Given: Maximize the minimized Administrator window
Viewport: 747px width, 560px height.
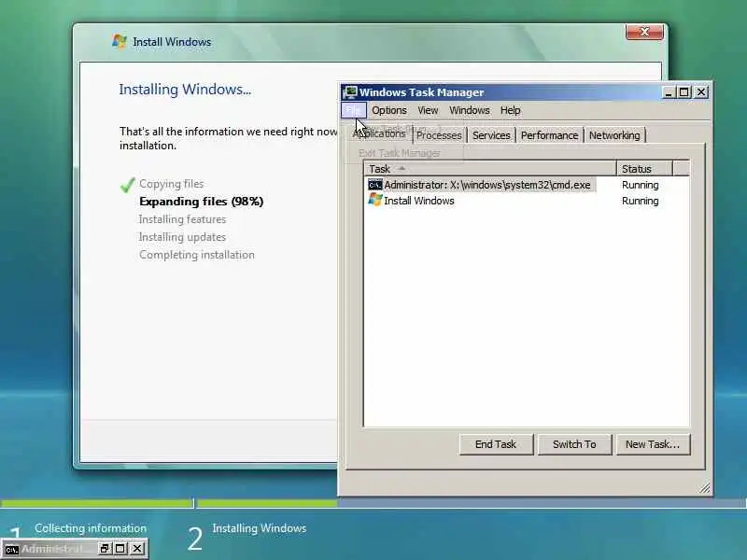Looking at the screenshot, I should point(120,549).
